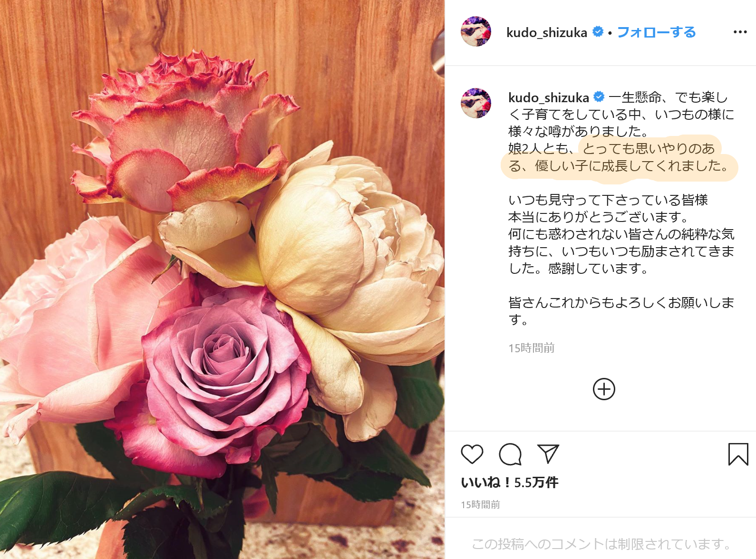The height and width of the screenshot is (559, 756).
Task: Open kudo_shizuka username in caption
Action: (549, 97)
